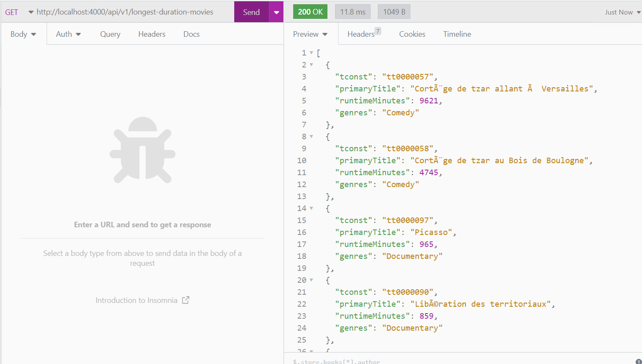Click the 11.8 ms response time badge
This screenshot has width=642, height=364.
[352, 12]
